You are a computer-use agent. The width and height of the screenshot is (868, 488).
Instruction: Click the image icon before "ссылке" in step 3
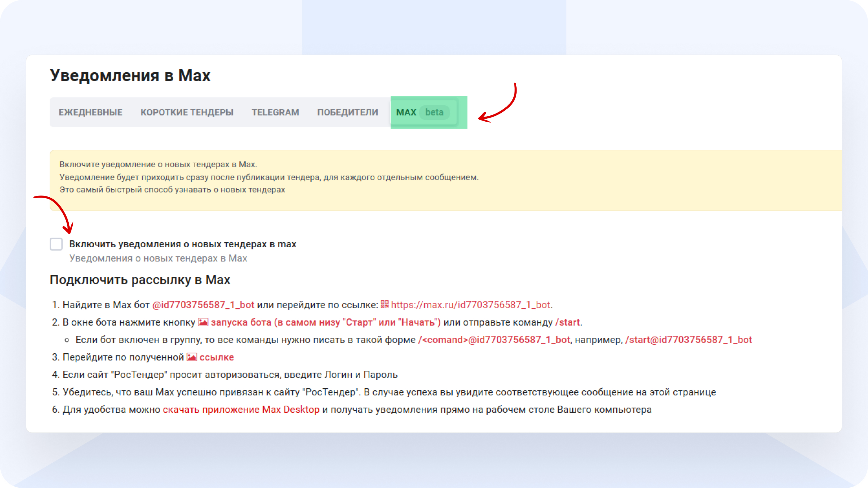(192, 357)
